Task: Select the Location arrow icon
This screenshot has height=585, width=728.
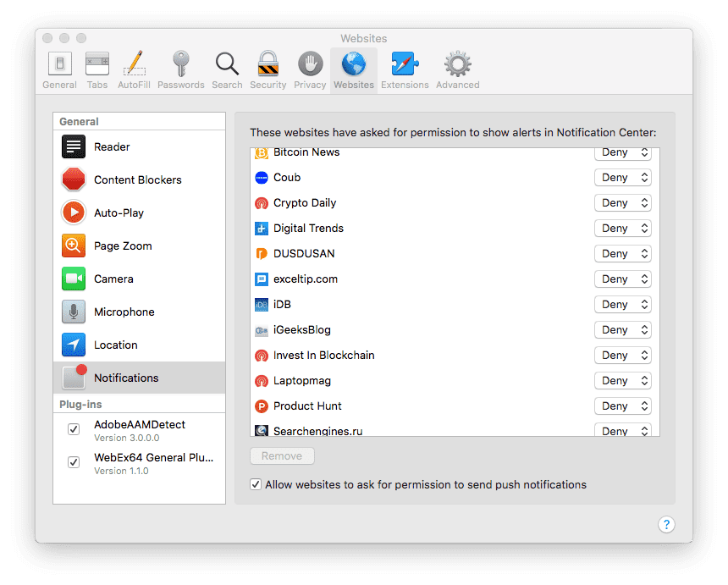Action: [74, 345]
